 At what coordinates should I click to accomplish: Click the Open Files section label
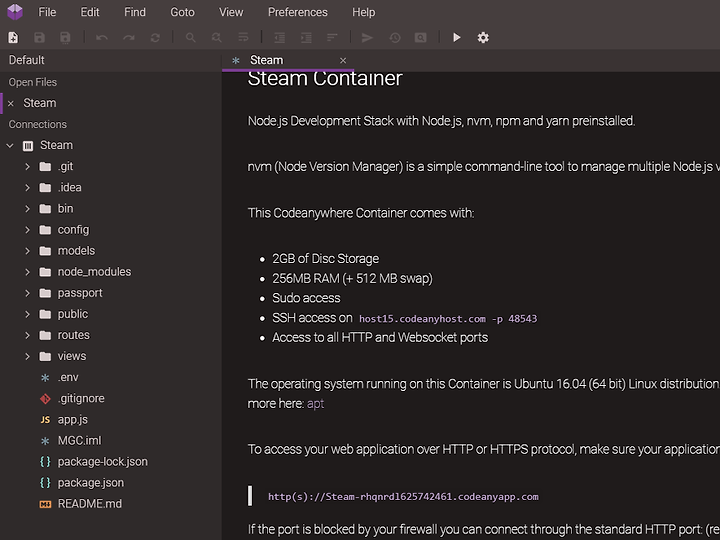click(33, 82)
